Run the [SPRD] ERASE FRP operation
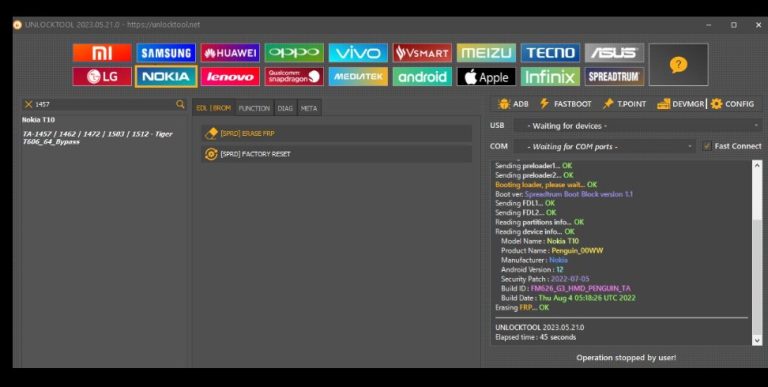This screenshot has height=387, width=768. point(336,133)
